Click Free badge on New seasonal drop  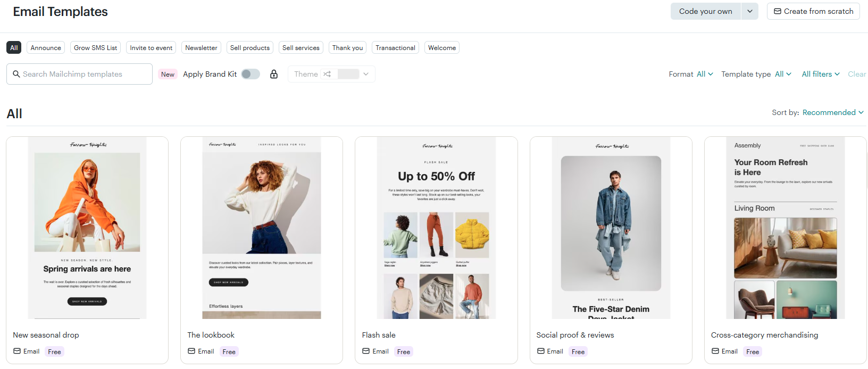coord(54,351)
